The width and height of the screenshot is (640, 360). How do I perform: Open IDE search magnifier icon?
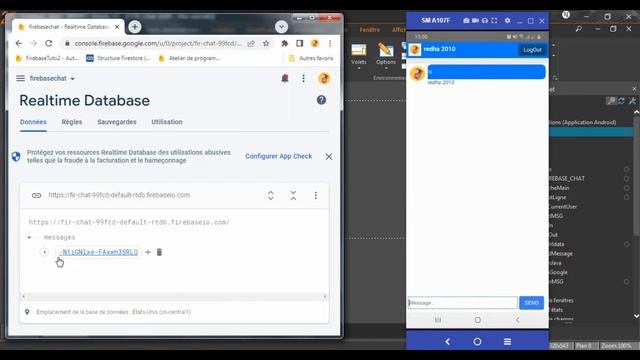click(578, 29)
